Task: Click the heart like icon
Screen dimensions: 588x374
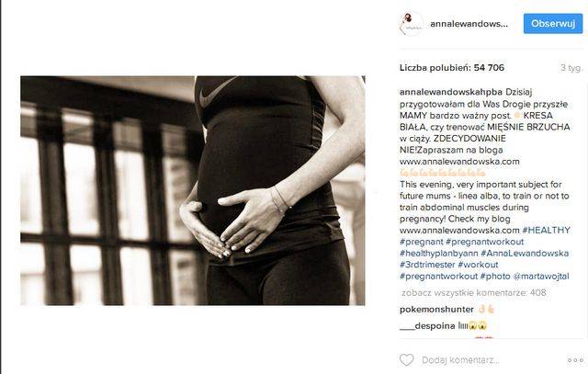Action: pyautogui.click(x=406, y=360)
